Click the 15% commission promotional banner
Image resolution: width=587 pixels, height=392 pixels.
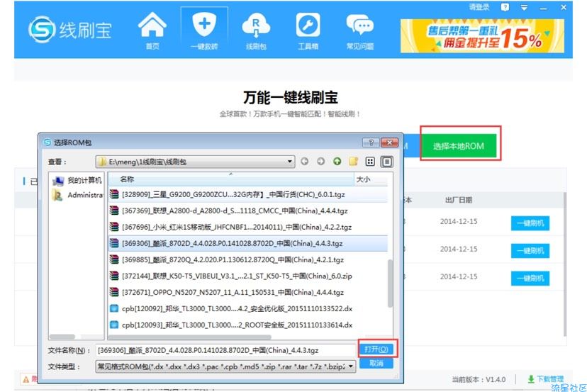click(482, 36)
